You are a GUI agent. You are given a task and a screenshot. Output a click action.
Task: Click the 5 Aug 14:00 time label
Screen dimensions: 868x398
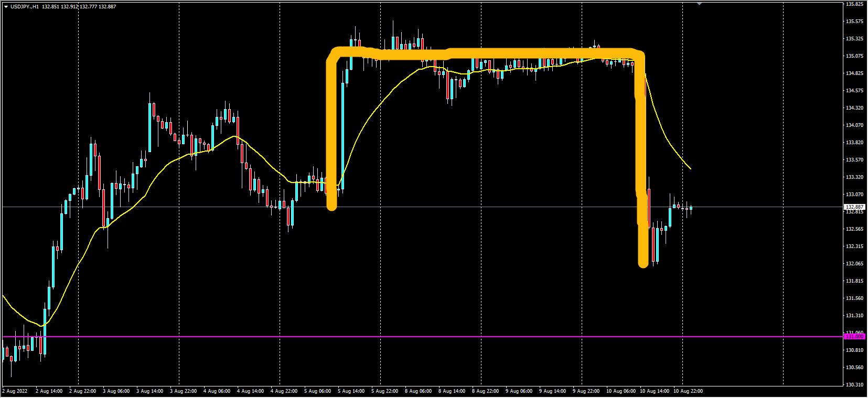point(351,391)
